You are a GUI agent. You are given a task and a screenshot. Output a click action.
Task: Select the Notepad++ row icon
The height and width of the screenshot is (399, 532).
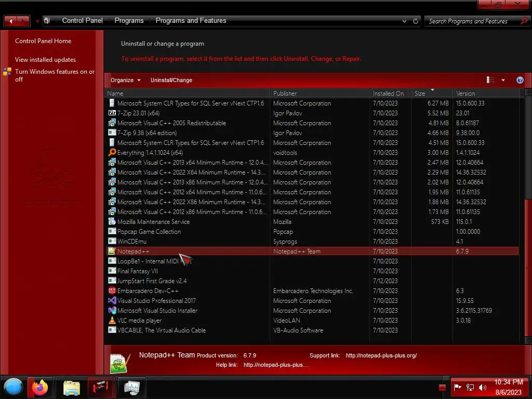pos(112,251)
